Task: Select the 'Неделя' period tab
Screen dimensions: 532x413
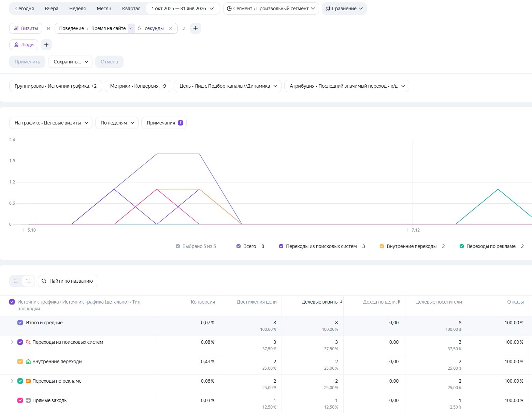Action: click(x=77, y=9)
